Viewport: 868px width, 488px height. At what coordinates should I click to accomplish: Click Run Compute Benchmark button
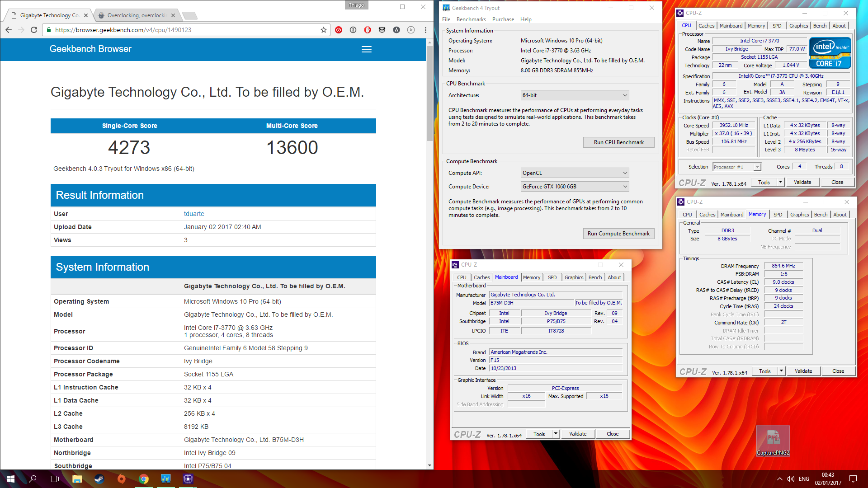618,234
